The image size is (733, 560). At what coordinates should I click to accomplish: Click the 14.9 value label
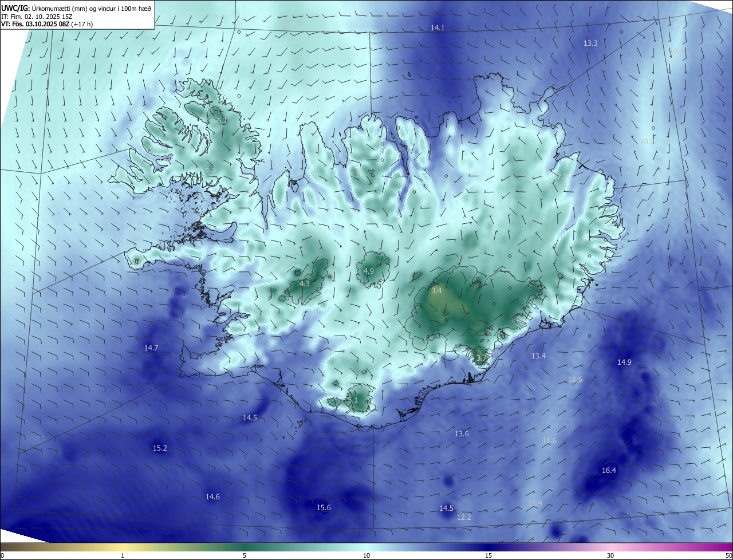pyautogui.click(x=624, y=362)
